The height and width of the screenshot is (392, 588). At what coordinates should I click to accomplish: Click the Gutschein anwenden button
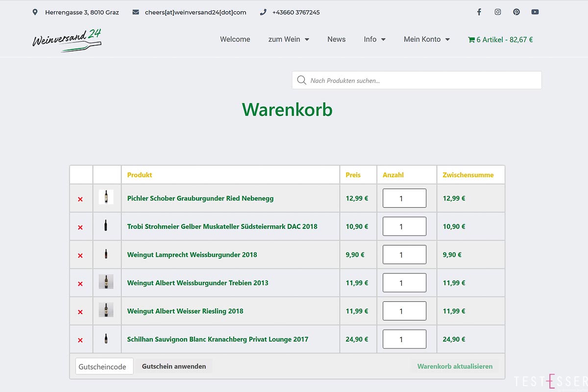coord(174,366)
